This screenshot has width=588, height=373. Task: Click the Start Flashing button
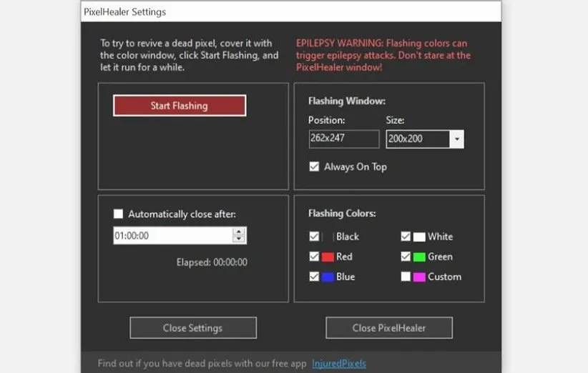[179, 106]
